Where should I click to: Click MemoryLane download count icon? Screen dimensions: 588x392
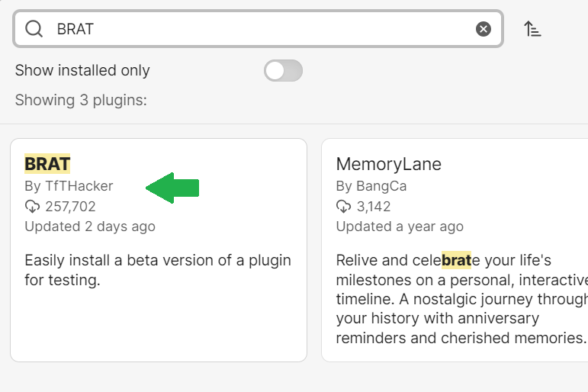[x=343, y=207]
